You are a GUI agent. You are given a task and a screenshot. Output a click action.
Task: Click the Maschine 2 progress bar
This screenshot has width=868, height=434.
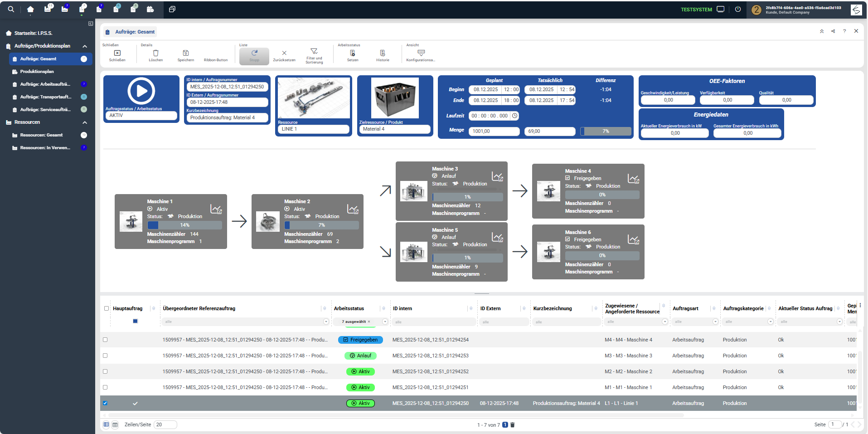(321, 225)
